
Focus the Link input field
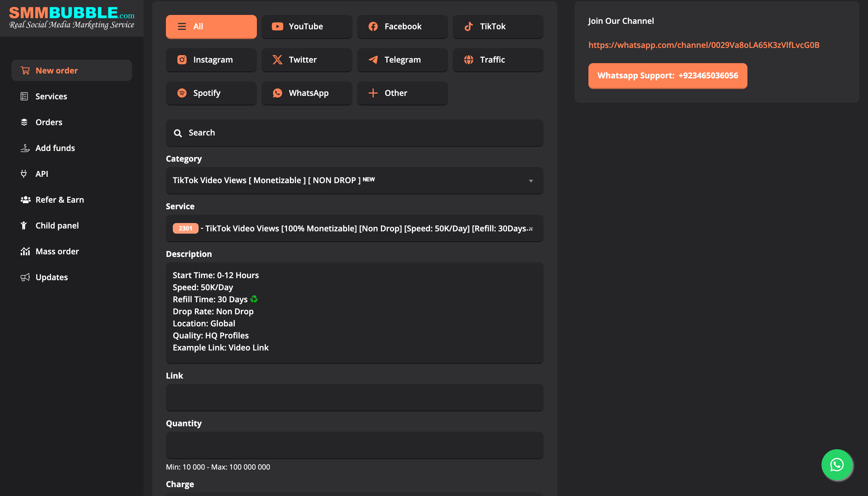(354, 398)
